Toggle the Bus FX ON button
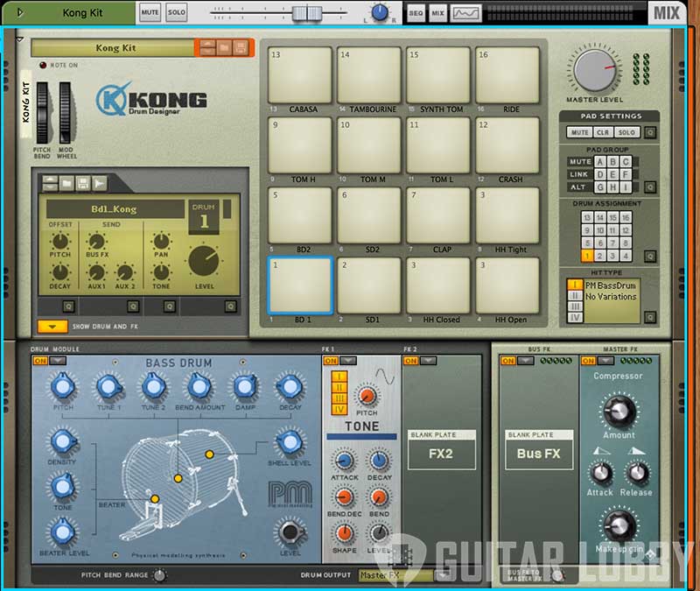This screenshot has width=700, height=591. [x=508, y=361]
